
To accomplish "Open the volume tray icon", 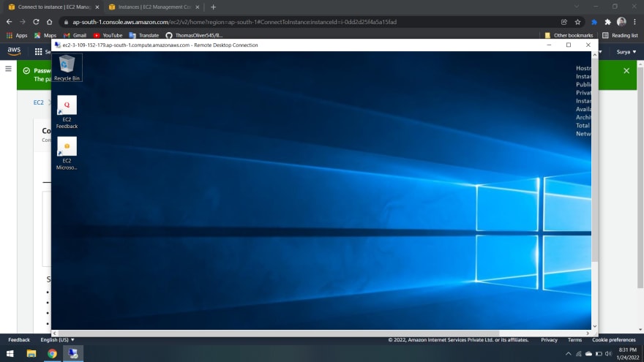I will (x=608, y=354).
